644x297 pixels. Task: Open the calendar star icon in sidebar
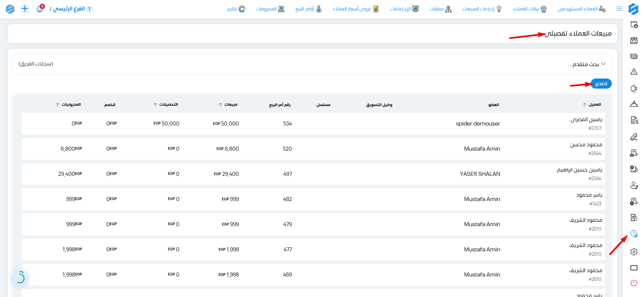pyautogui.click(x=634, y=24)
